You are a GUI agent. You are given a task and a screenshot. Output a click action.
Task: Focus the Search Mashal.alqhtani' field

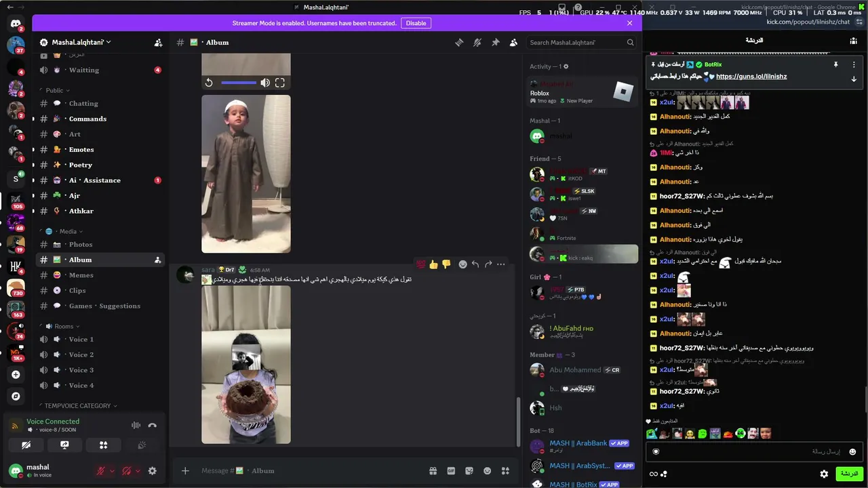(x=582, y=42)
